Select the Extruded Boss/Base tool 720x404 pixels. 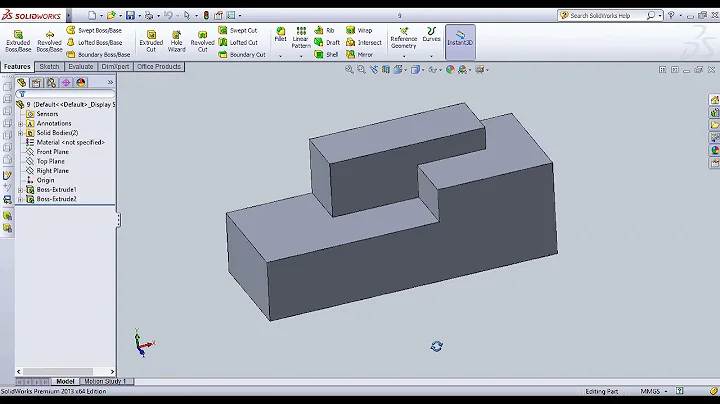pyautogui.click(x=18, y=41)
